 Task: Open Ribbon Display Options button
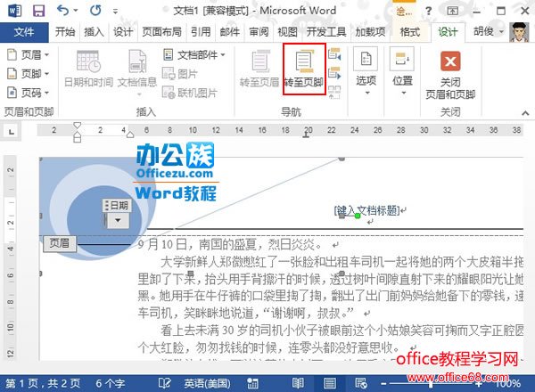point(452,12)
